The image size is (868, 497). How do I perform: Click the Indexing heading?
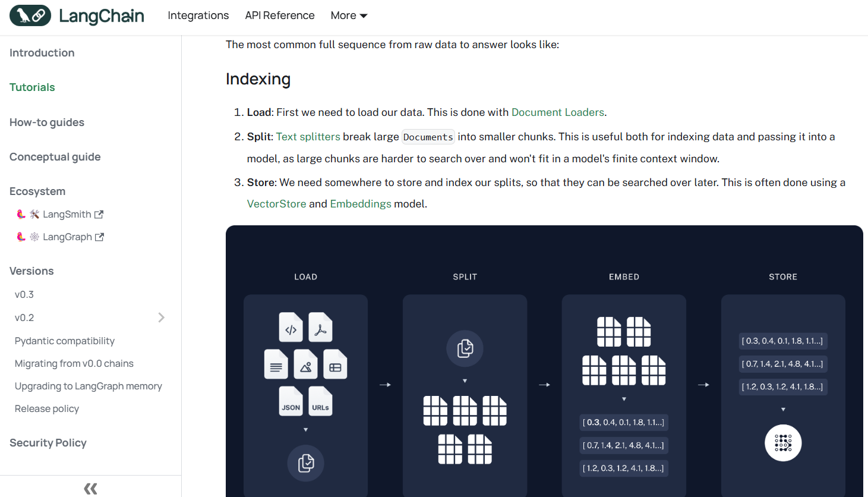(x=258, y=79)
